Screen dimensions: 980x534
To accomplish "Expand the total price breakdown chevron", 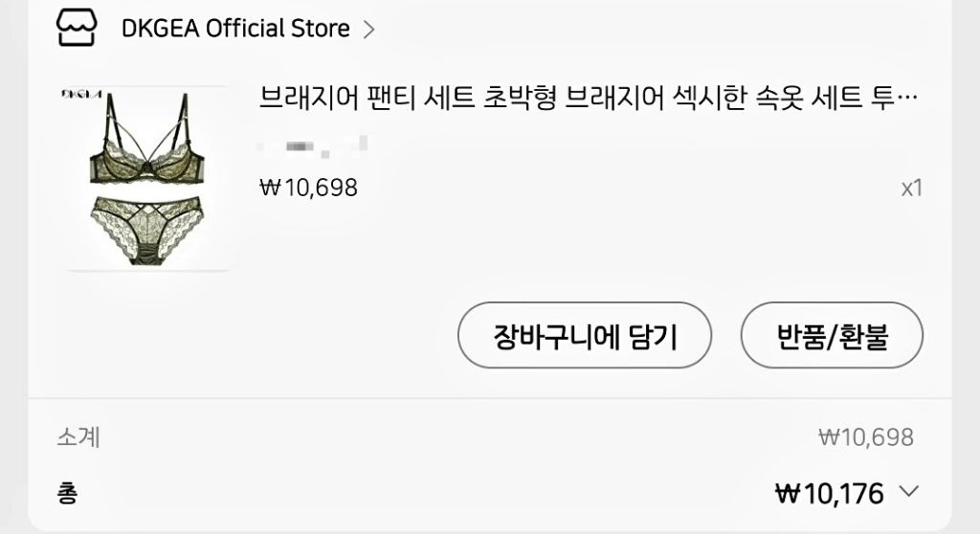I will 909,492.
